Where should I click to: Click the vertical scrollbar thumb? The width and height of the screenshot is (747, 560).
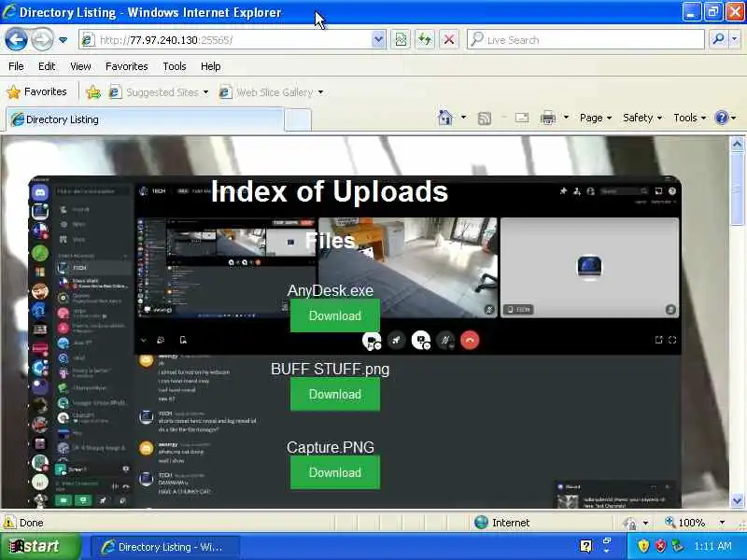[x=737, y=189]
